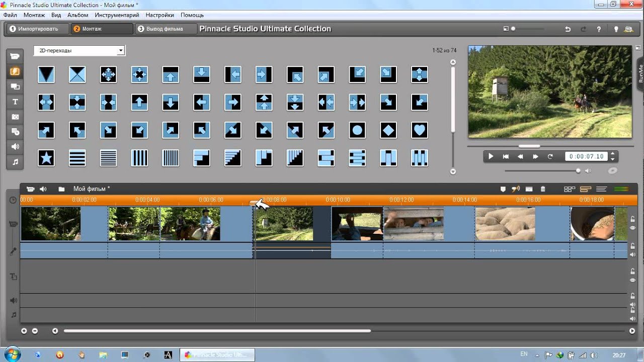Switch to timeline view
The height and width of the screenshot is (362, 644).
click(x=585, y=189)
